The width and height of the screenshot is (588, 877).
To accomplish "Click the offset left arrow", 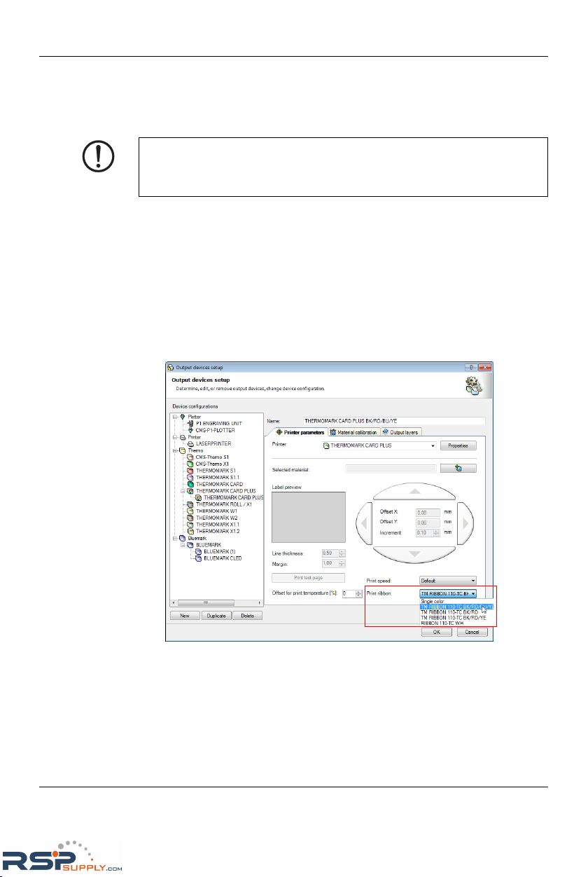I will pos(365,522).
